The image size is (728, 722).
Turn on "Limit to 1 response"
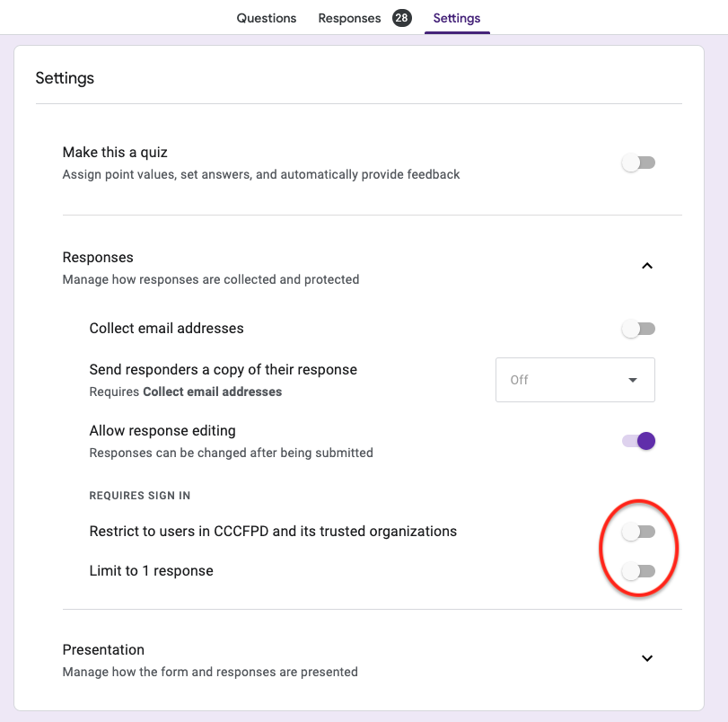638,571
